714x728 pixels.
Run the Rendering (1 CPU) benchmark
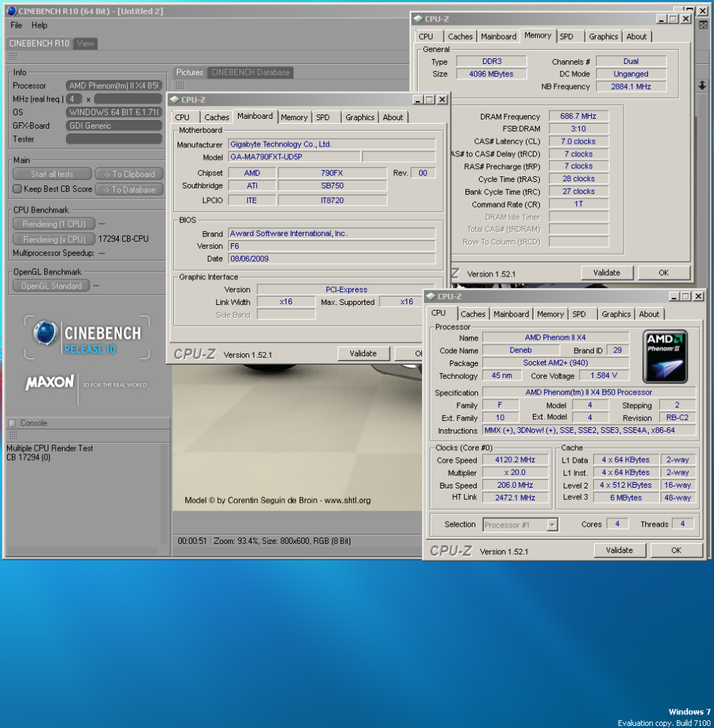click(54, 224)
